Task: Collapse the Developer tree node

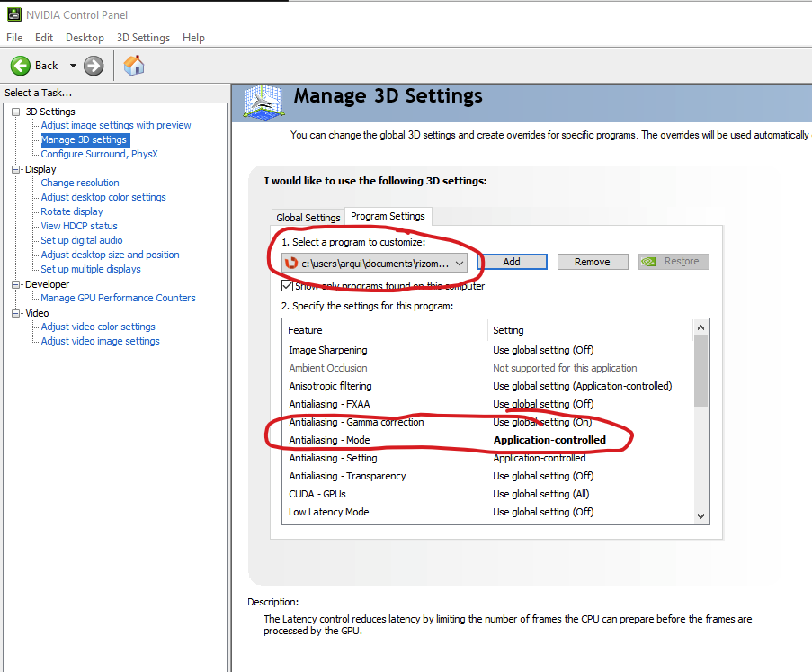Action: (16, 284)
